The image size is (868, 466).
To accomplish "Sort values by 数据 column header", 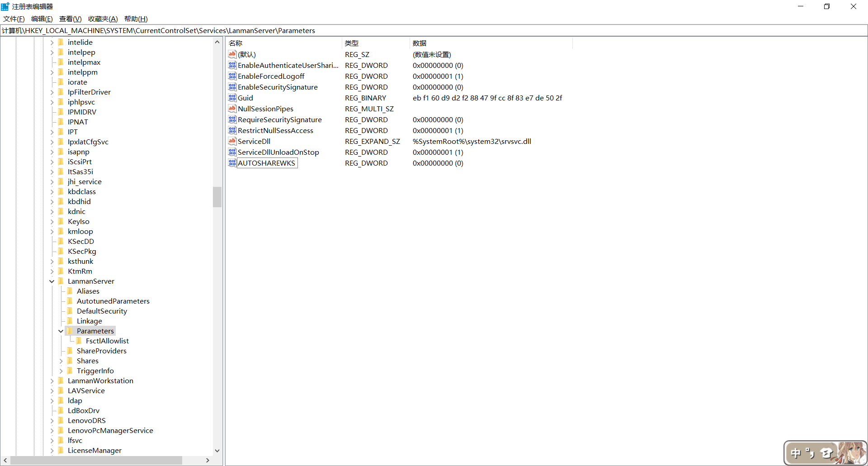I will coord(491,43).
